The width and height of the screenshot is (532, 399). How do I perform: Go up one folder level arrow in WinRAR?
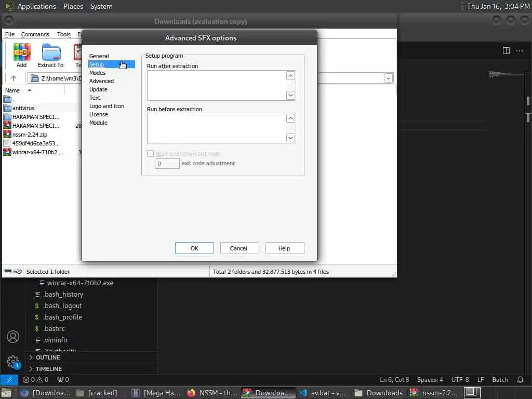pyautogui.click(x=14, y=78)
